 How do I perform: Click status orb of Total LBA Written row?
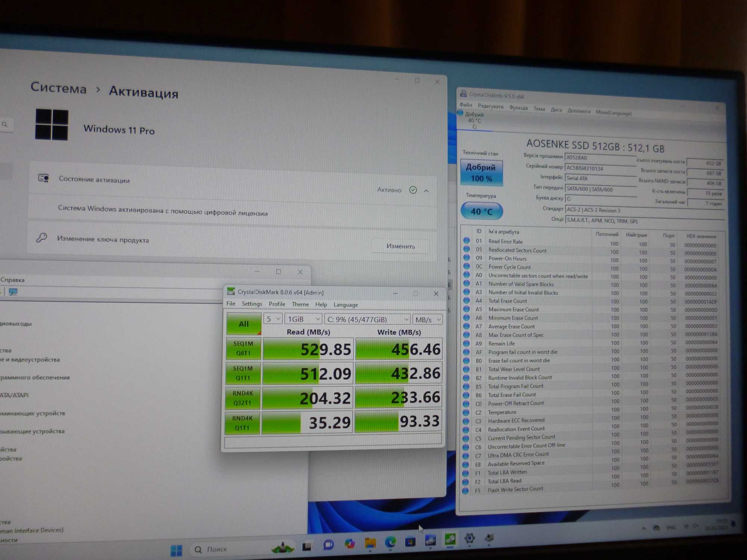(465, 473)
